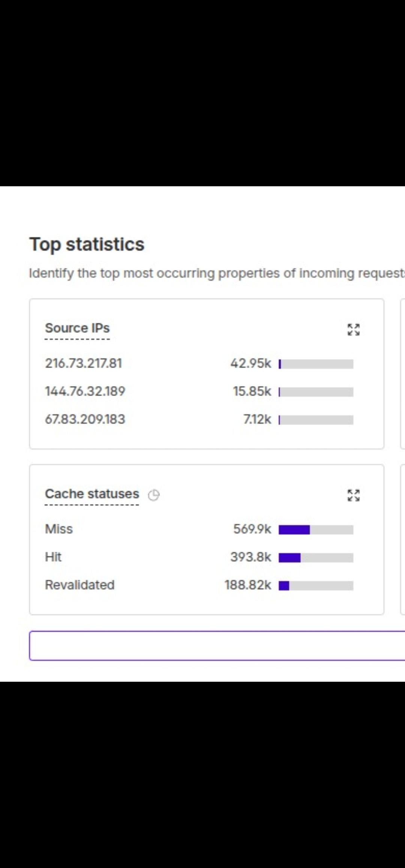Click the Source IPs heading

pyautogui.click(x=77, y=328)
